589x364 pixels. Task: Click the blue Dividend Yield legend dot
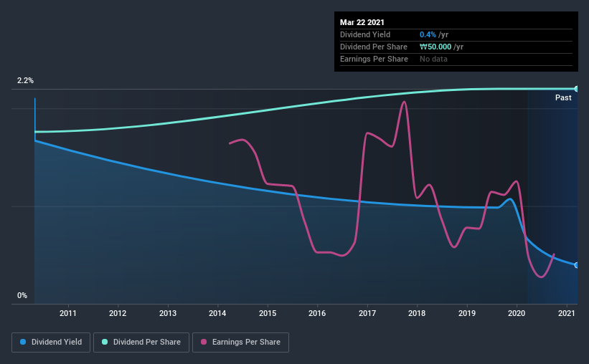pos(23,342)
